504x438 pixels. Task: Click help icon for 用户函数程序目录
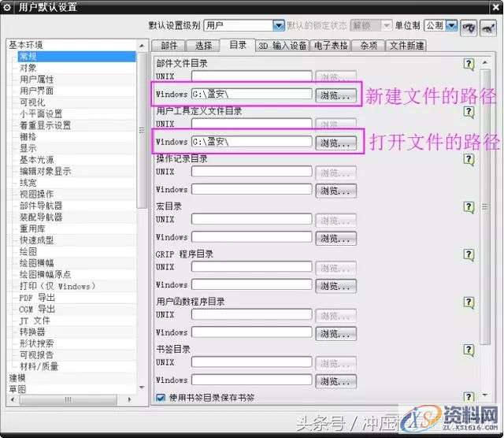(469, 303)
